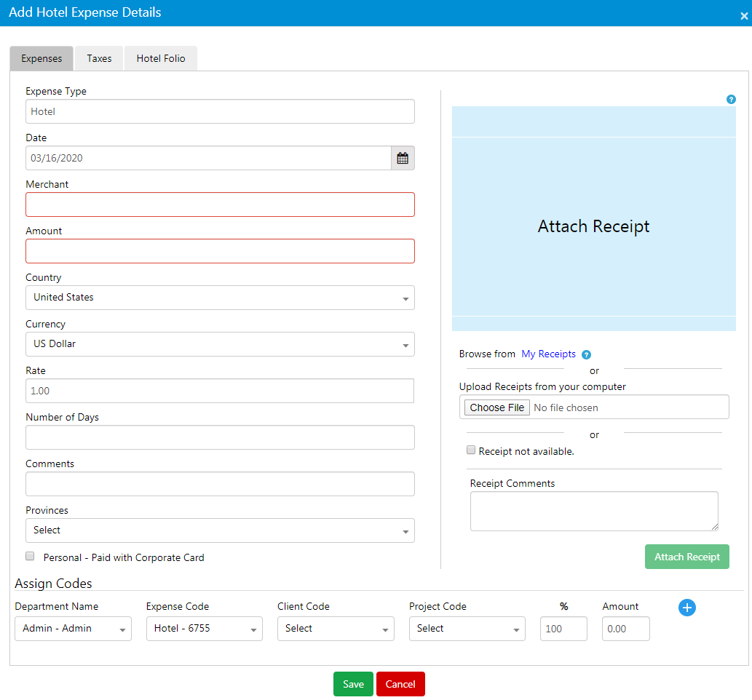Click the Amount input field

pyautogui.click(x=220, y=250)
